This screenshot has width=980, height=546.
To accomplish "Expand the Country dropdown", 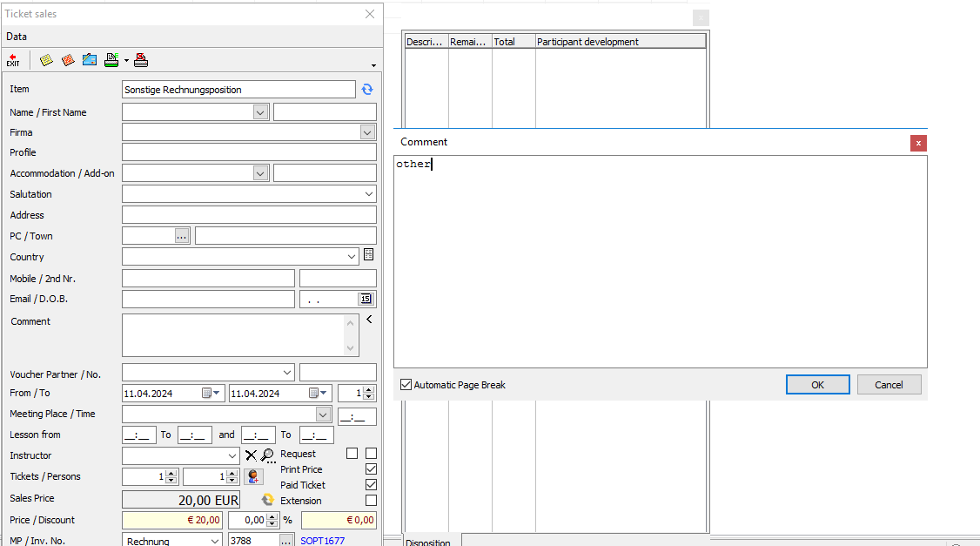I will click(x=352, y=256).
